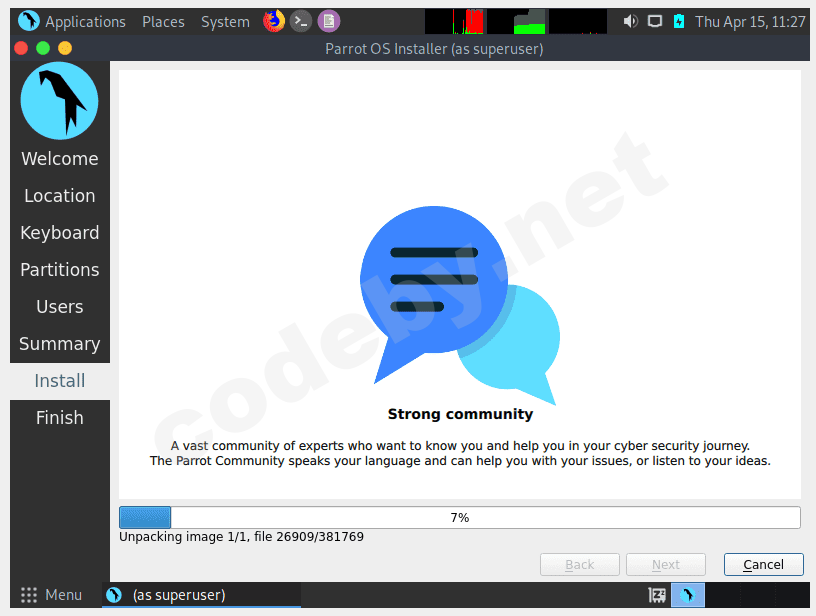The image size is (816, 616).
Task: Select the Install step in the sidebar
Action: point(60,381)
